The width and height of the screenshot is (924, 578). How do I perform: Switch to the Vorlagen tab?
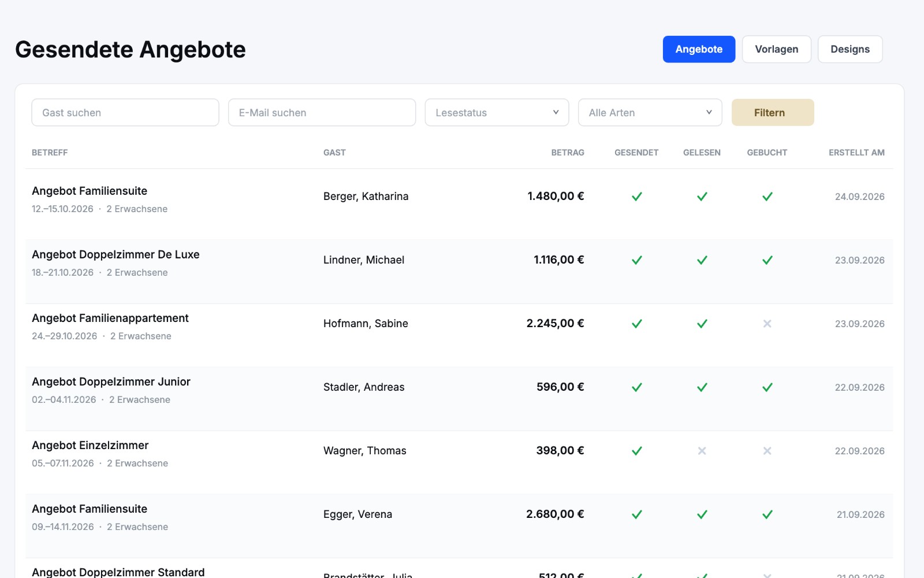(x=777, y=49)
